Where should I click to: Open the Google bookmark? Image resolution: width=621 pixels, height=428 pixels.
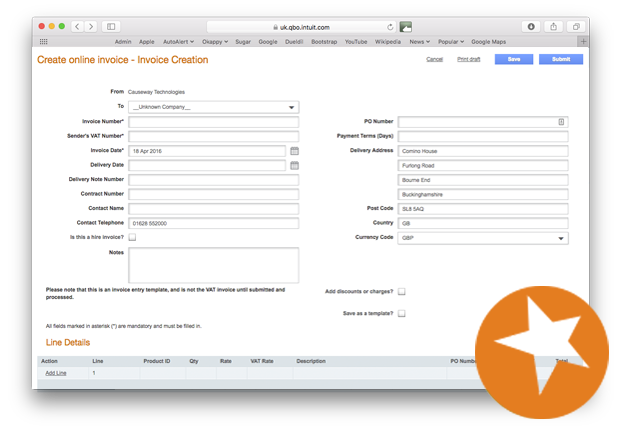pyautogui.click(x=268, y=42)
